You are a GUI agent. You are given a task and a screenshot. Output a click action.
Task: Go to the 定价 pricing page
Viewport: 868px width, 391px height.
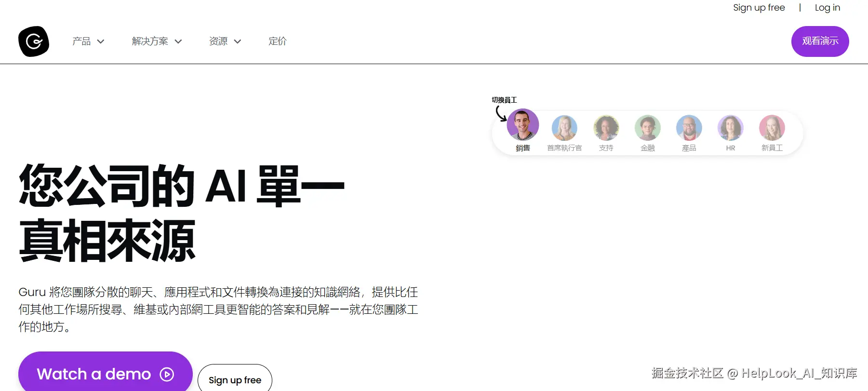tap(278, 41)
